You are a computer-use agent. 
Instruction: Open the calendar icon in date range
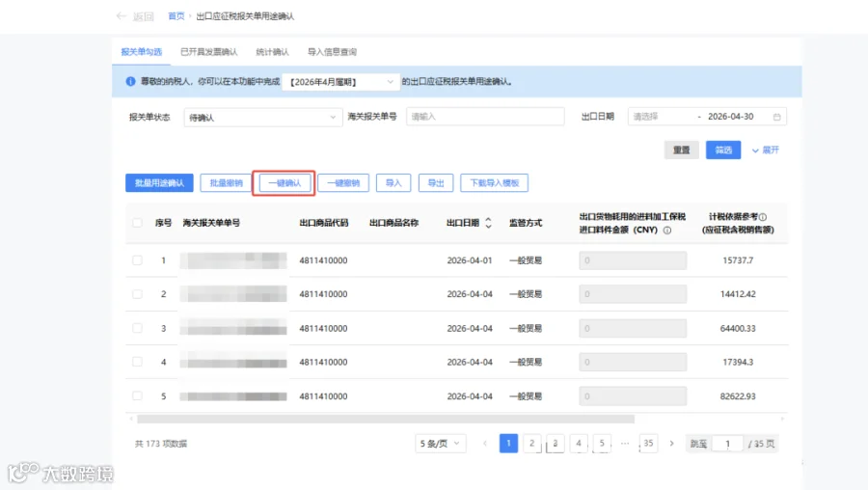(x=776, y=117)
